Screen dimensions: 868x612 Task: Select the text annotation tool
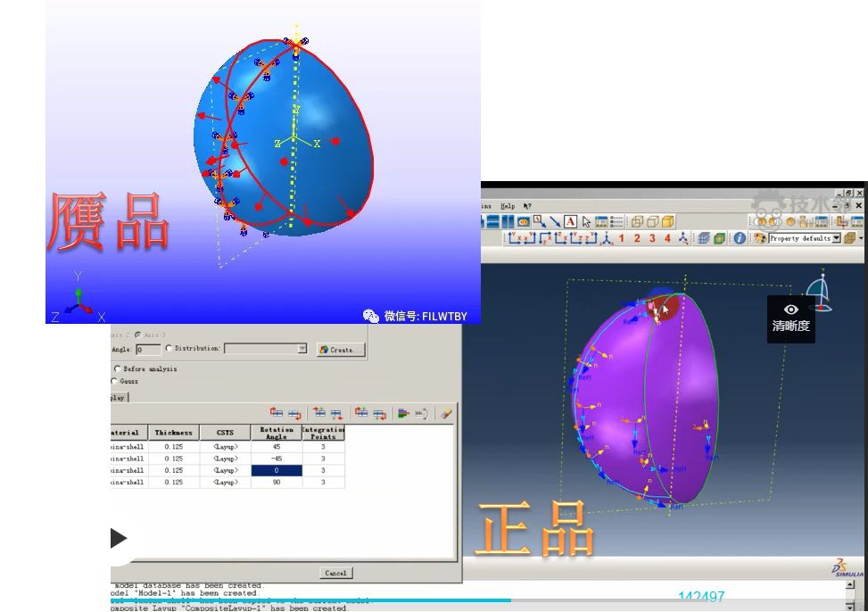pyautogui.click(x=570, y=221)
